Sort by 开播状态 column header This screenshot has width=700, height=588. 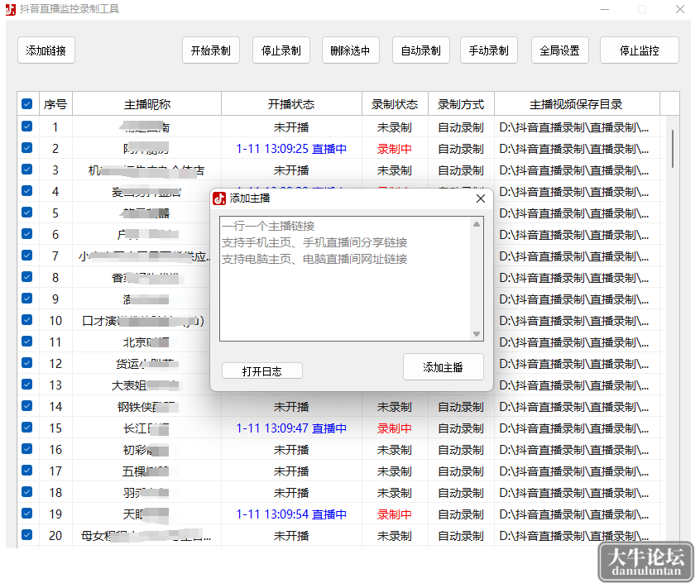point(291,104)
